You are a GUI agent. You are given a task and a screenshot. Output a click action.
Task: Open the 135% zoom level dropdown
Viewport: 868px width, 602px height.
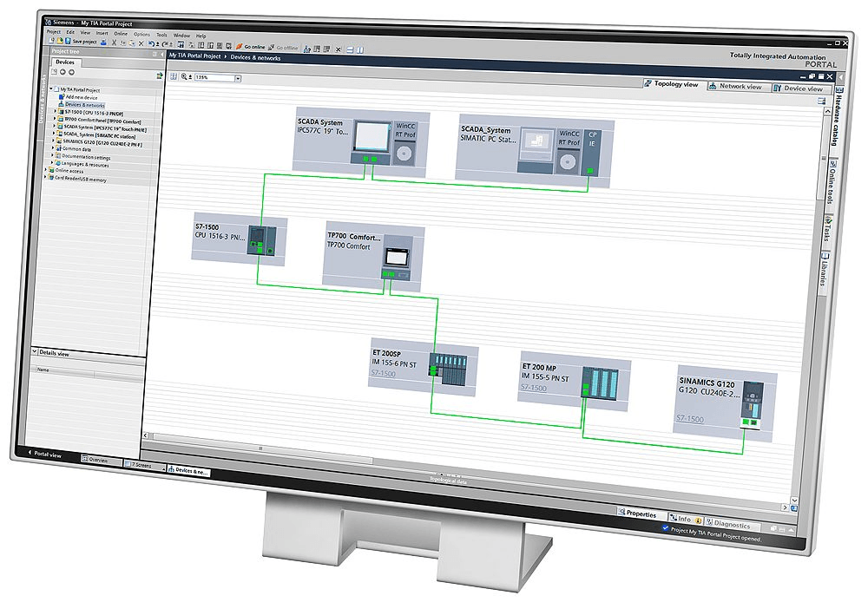[x=238, y=78]
